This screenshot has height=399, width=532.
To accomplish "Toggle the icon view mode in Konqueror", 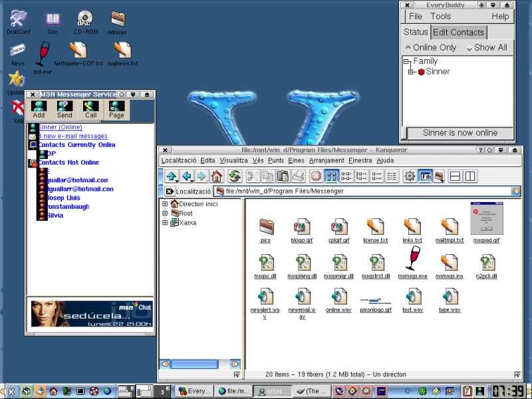I will (331, 176).
